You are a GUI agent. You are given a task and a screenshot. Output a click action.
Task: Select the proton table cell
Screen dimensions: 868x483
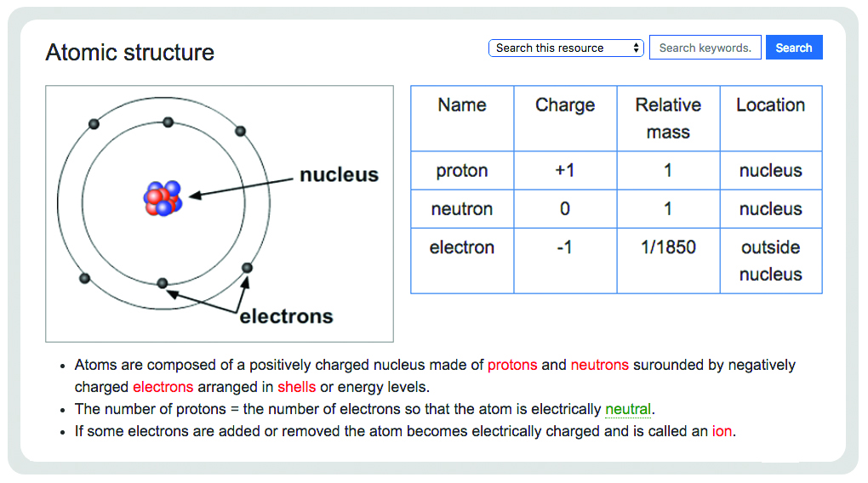[x=462, y=170]
